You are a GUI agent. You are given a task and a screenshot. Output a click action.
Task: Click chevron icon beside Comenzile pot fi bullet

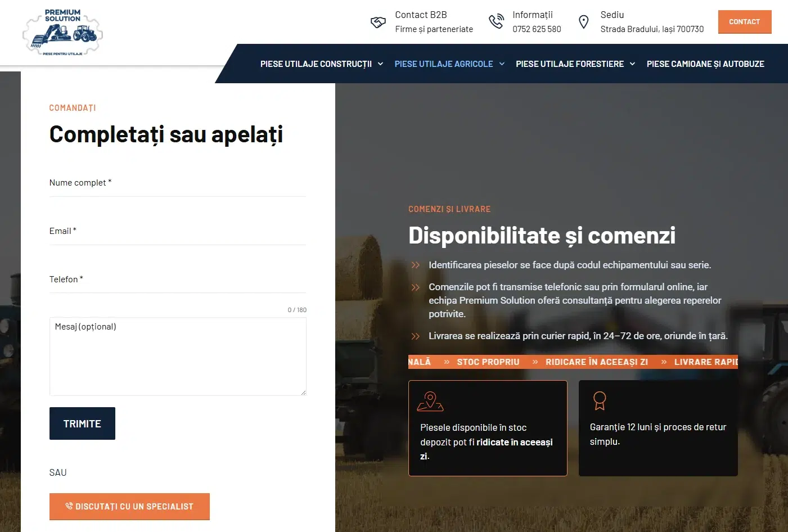[x=416, y=287]
